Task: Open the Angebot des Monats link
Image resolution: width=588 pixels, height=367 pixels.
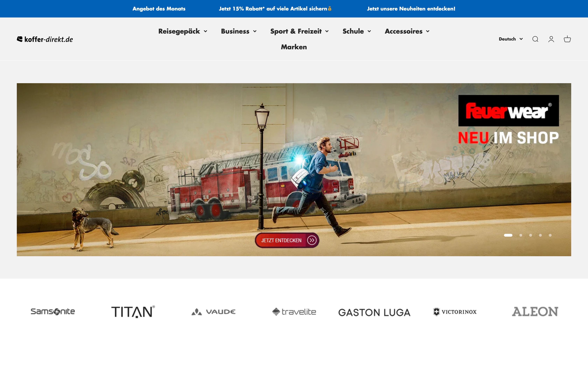Action: tap(159, 9)
